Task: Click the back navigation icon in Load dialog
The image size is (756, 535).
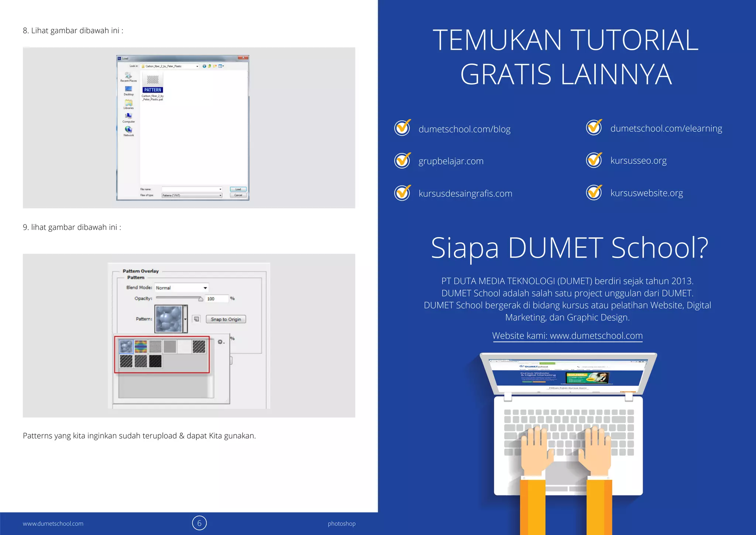Action: [204, 66]
